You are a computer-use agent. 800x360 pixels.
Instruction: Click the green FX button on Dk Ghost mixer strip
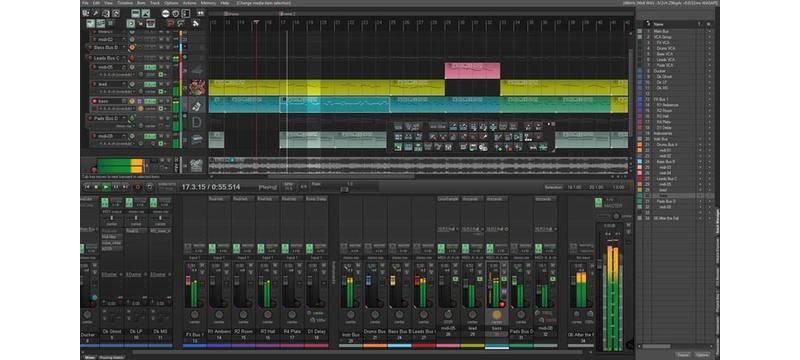pyautogui.click(x=105, y=202)
